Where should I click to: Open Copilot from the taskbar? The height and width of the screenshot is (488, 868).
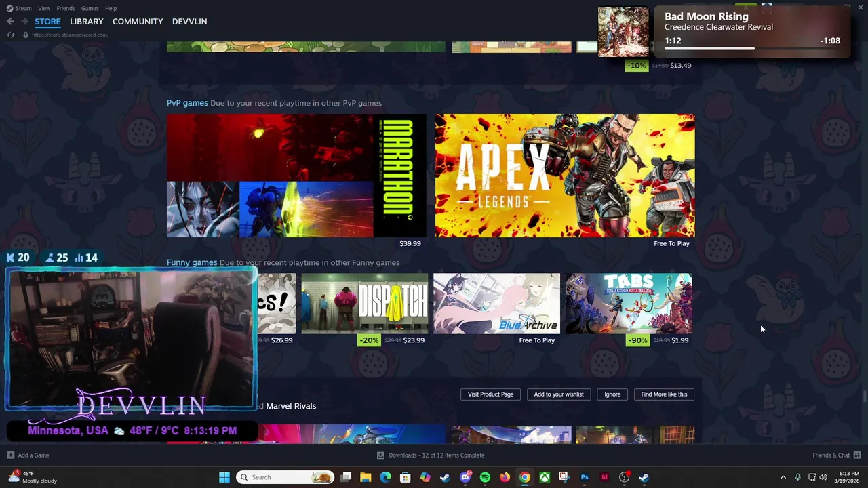point(425,477)
